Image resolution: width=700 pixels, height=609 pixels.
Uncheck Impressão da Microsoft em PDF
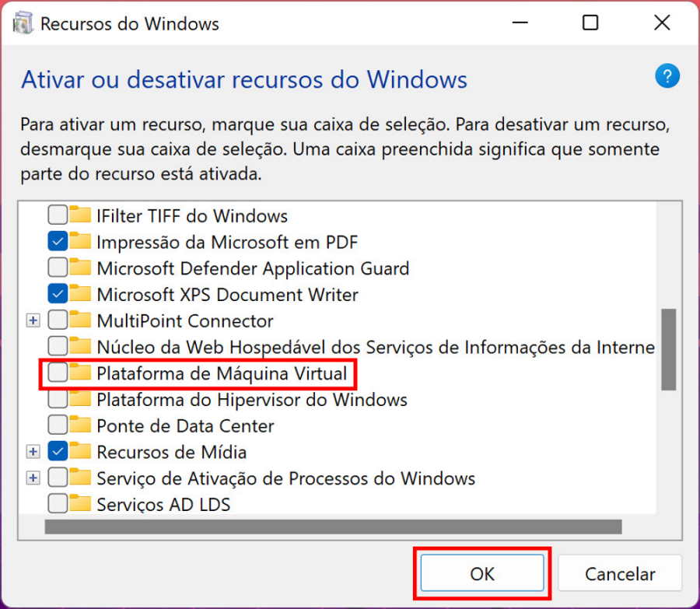58,242
